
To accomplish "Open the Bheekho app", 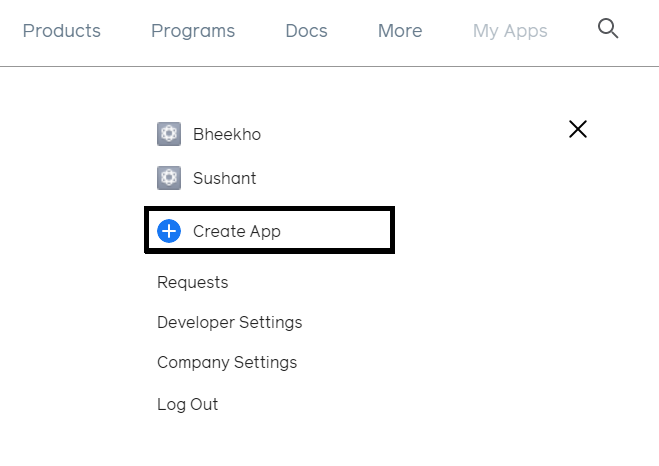I will pos(227,134).
